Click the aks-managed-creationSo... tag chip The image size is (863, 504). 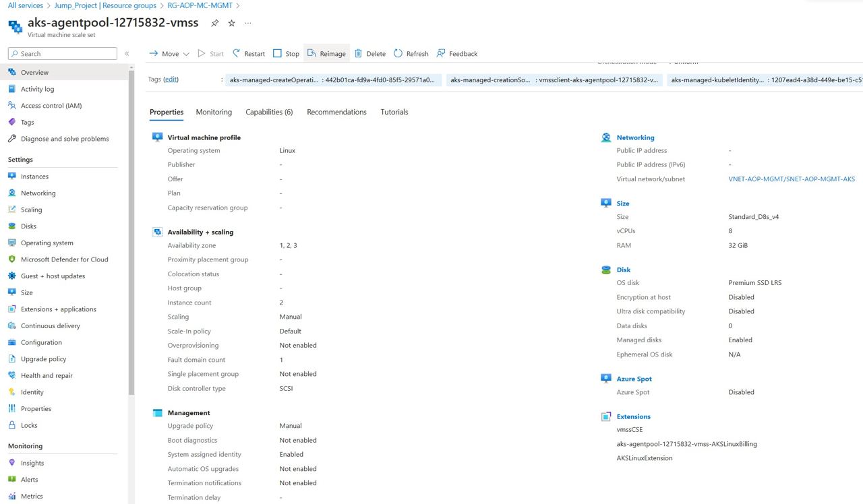[x=555, y=80]
